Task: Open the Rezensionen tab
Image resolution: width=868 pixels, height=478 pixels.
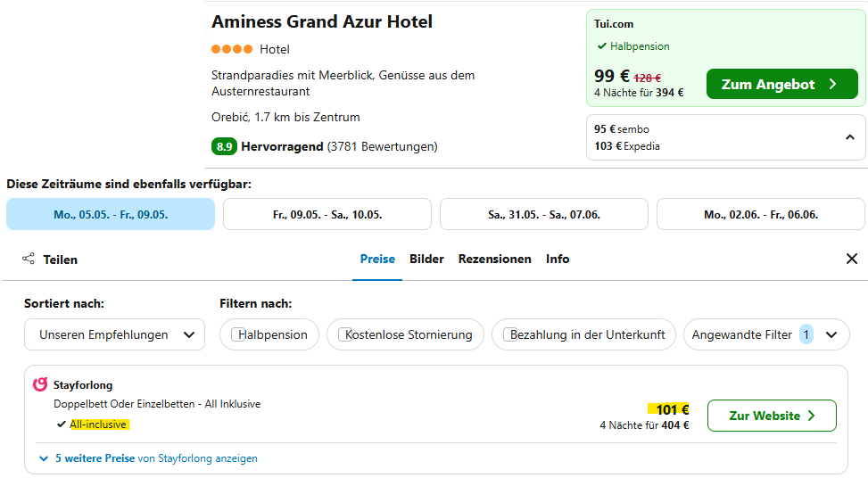Action: click(494, 259)
